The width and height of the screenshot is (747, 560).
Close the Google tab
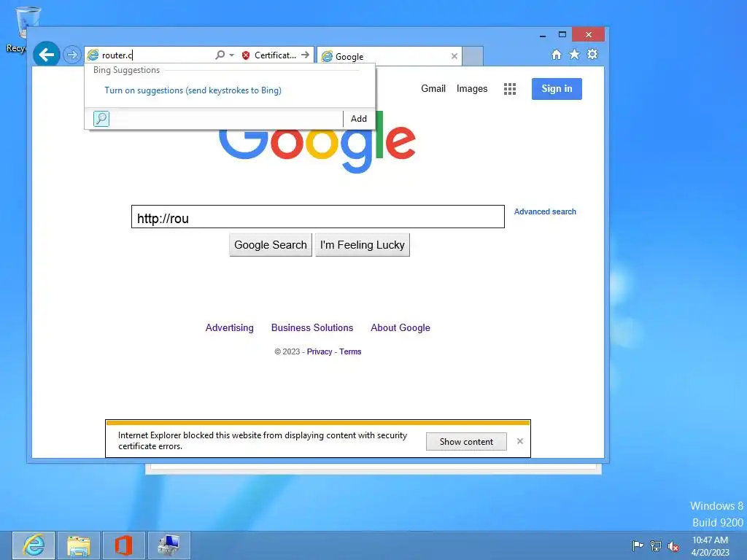point(454,56)
